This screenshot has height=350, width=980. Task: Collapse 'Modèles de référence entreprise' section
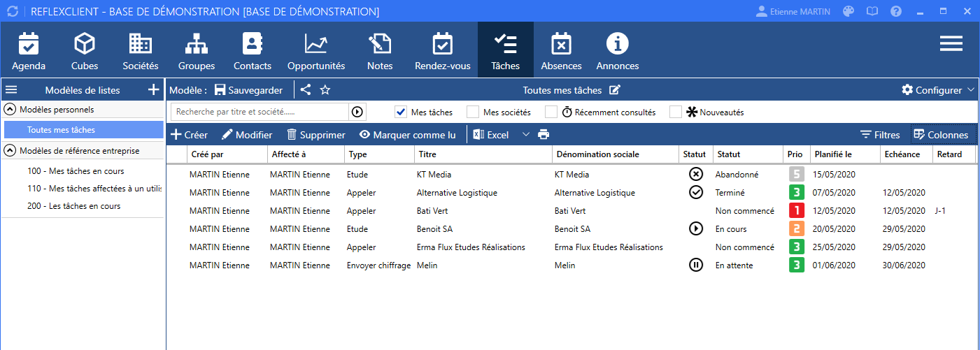[x=11, y=150]
